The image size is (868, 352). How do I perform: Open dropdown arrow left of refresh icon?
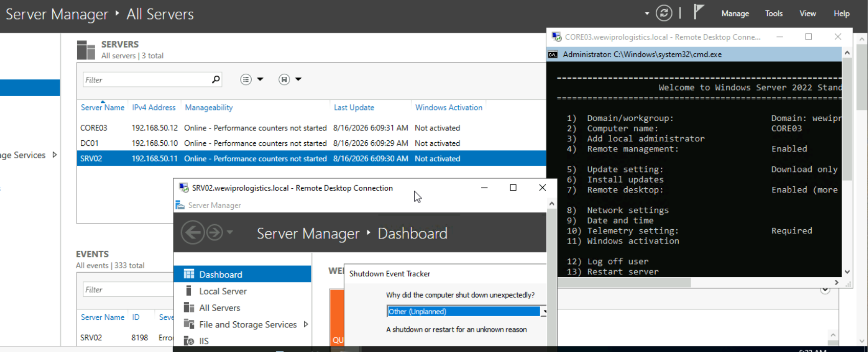(647, 14)
